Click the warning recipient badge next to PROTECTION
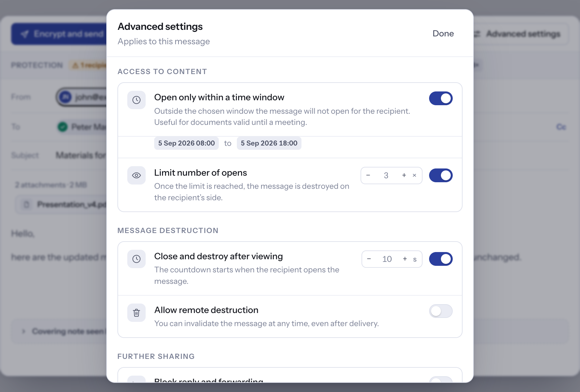The height and width of the screenshot is (392, 580). click(x=88, y=65)
